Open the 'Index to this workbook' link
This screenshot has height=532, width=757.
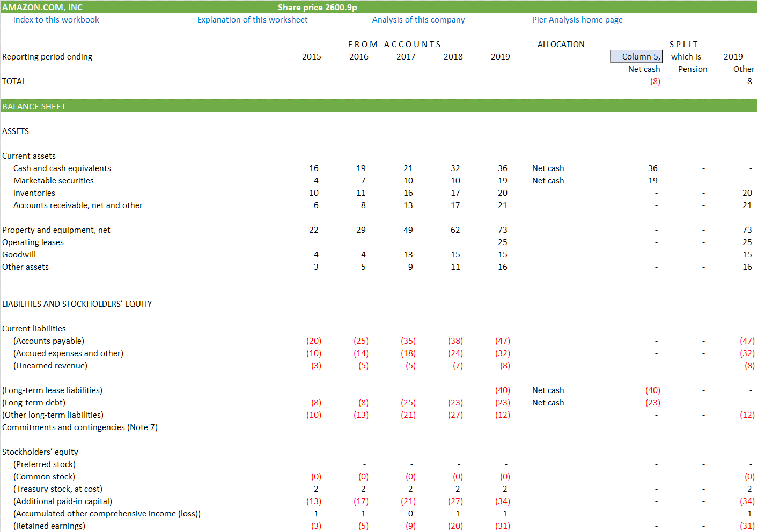point(56,20)
